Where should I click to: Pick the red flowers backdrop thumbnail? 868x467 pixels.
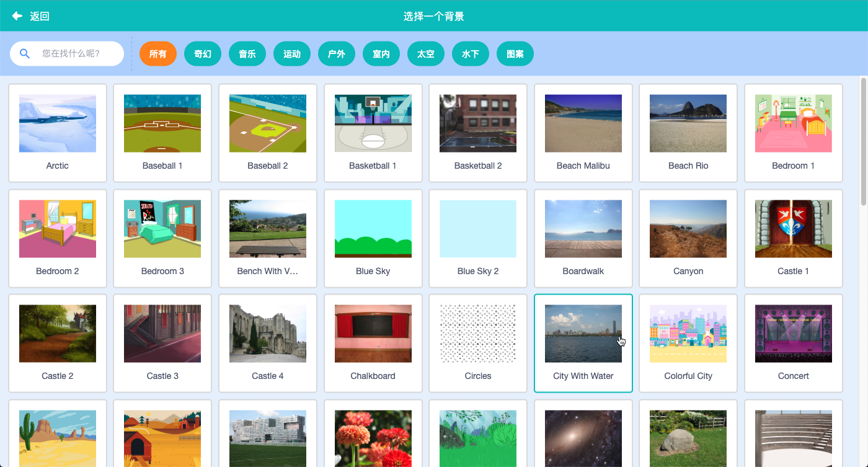click(x=373, y=438)
